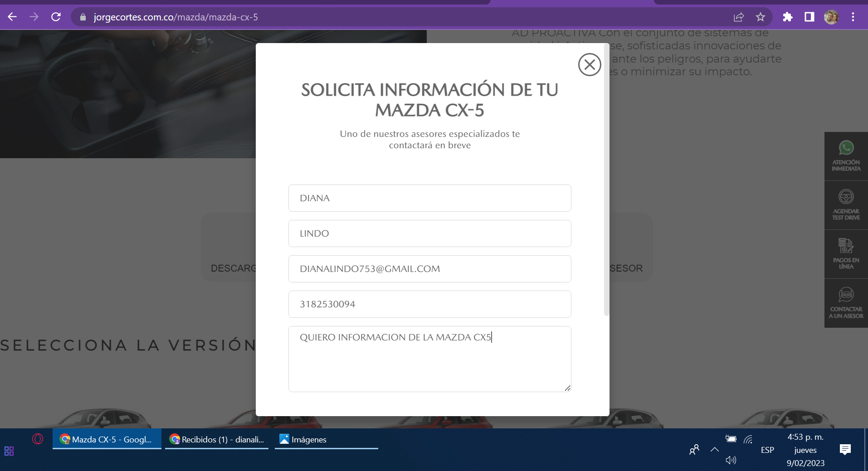Switch to Mazda CX-5 Chrome taskbar window
This screenshot has width=868, height=471.
(107, 439)
